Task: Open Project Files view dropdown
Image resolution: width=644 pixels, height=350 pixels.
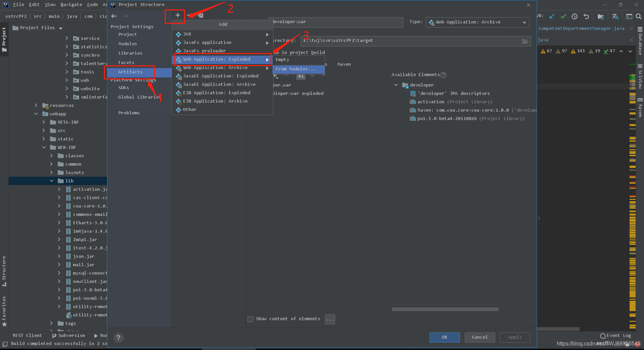Action: coord(61,28)
